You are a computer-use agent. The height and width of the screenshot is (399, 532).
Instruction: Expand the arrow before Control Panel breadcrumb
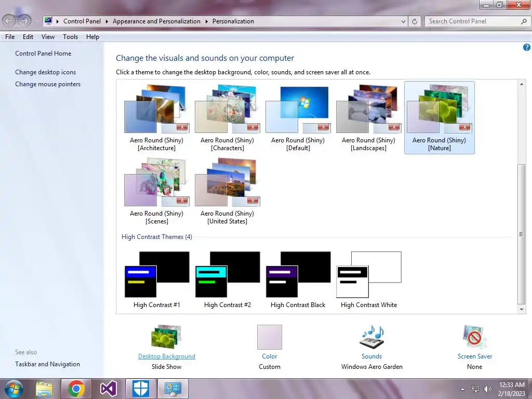[57, 21]
